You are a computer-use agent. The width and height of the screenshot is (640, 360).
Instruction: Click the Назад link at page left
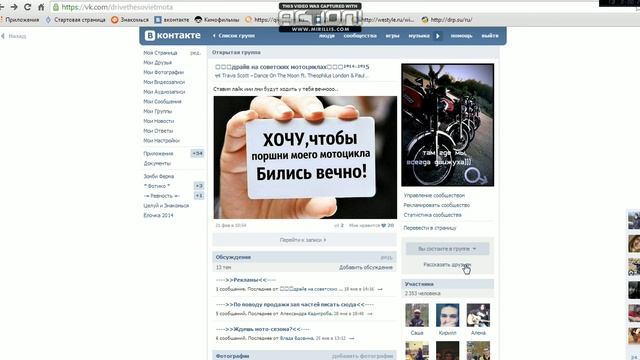pyautogui.click(x=14, y=36)
